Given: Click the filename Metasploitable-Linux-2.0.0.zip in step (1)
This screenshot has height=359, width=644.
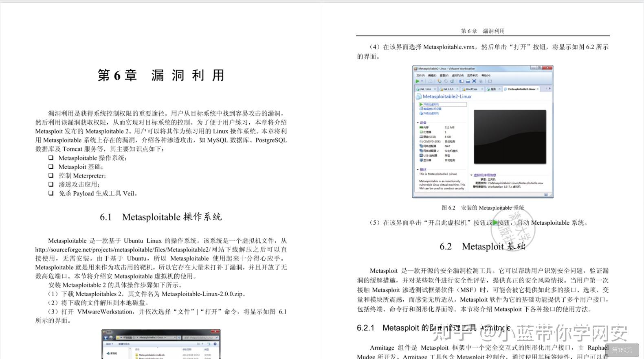Looking at the screenshot, I should point(202,294).
